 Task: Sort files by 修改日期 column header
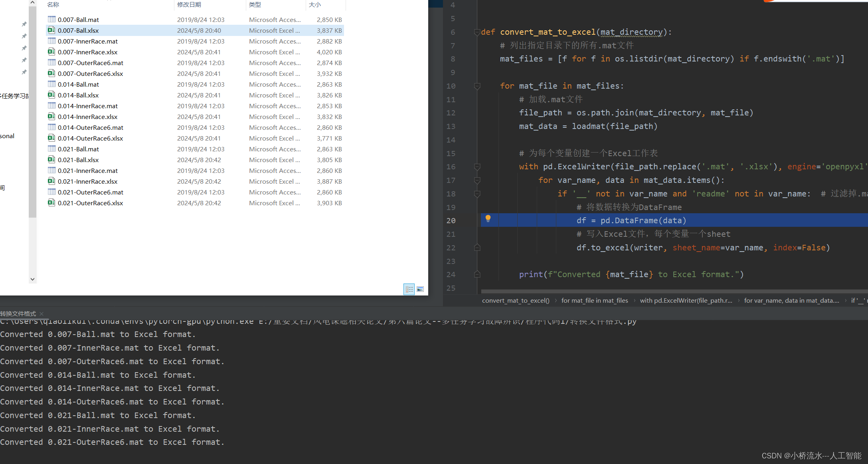pyautogui.click(x=189, y=5)
